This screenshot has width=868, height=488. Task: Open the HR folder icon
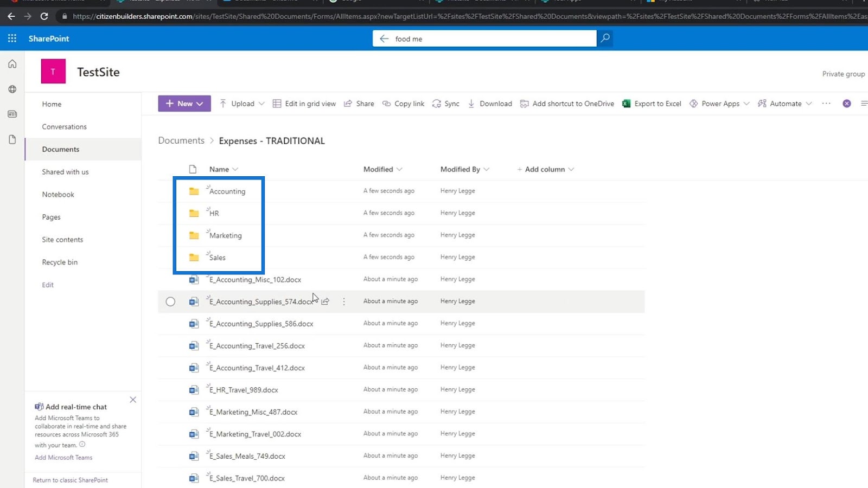click(194, 213)
